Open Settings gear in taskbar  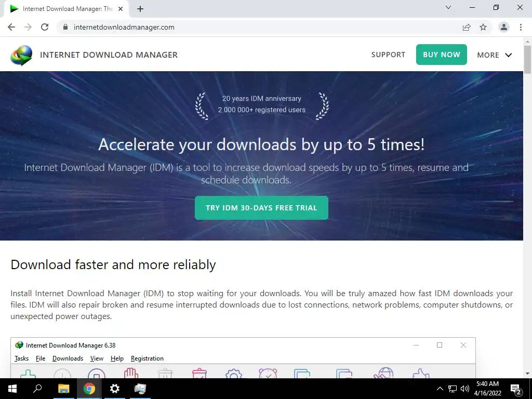coord(115,389)
